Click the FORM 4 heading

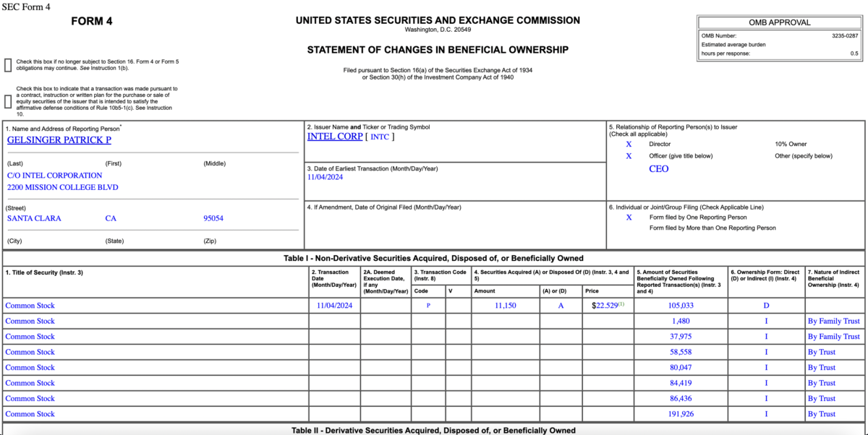pyautogui.click(x=92, y=22)
